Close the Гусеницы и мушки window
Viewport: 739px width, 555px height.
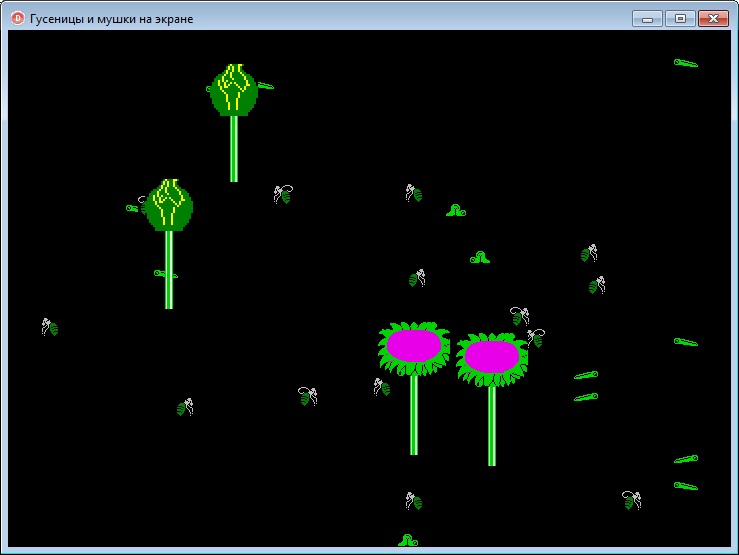(x=714, y=19)
